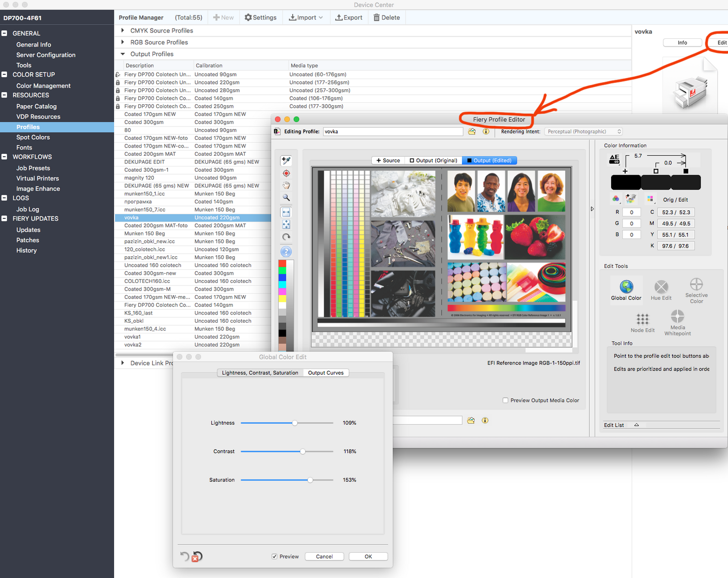This screenshot has width=728, height=578.
Task: Click the fit-to-window arrows icon
Action: click(x=286, y=224)
